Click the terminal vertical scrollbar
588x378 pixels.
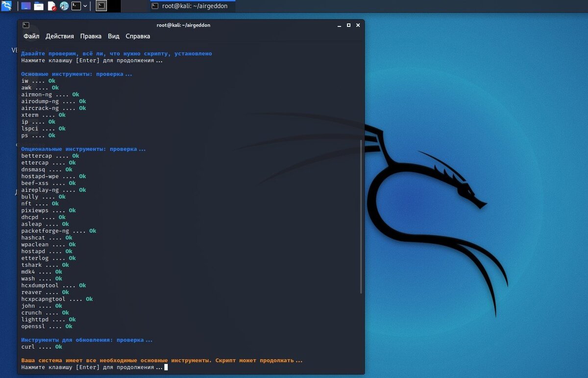pyautogui.click(x=361, y=216)
